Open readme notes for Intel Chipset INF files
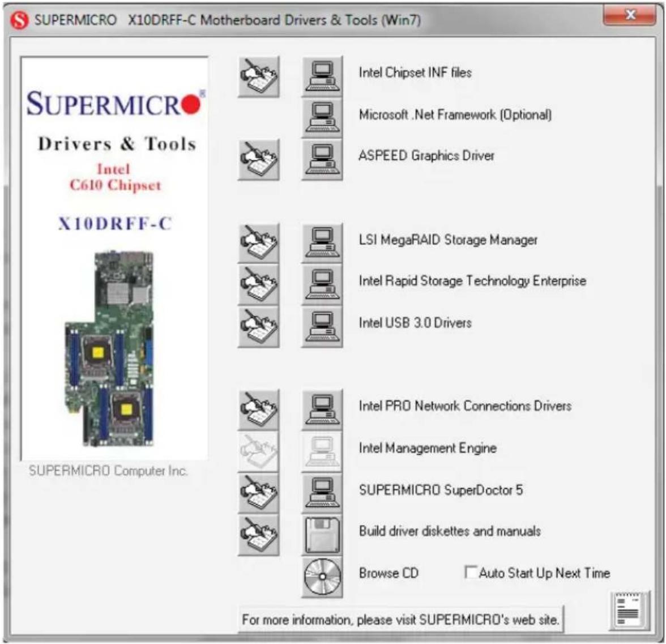This screenshot has height=644, width=666. pos(259,77)
